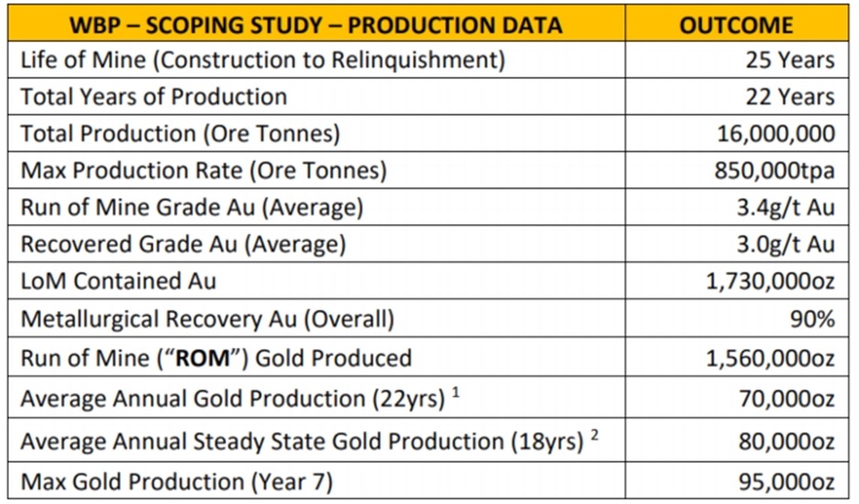Select the 850,000tpa value

tap(774, 171)
